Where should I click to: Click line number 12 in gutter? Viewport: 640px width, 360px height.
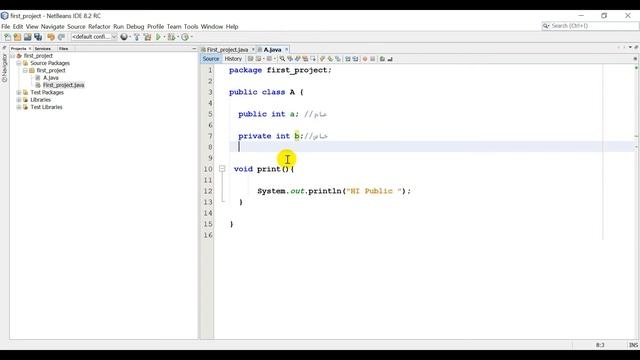pos(208,191)
